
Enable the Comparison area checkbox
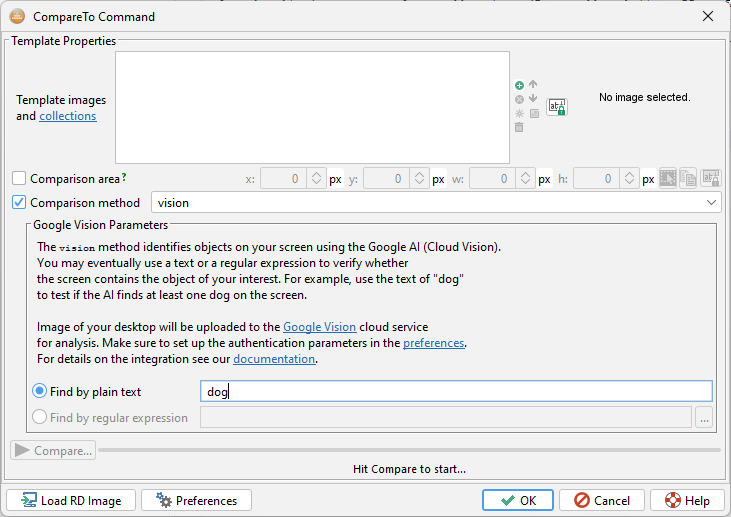[x=19, y=179]
